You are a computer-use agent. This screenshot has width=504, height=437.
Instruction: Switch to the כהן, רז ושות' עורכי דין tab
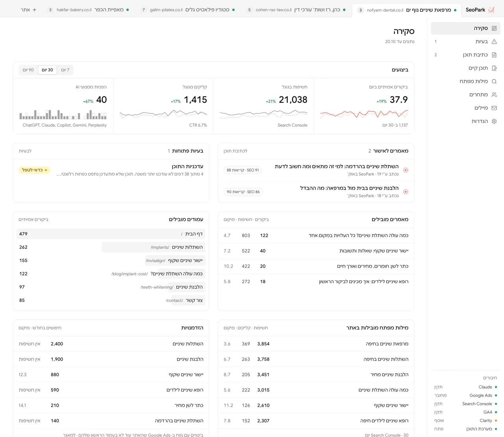click(296, 10)
